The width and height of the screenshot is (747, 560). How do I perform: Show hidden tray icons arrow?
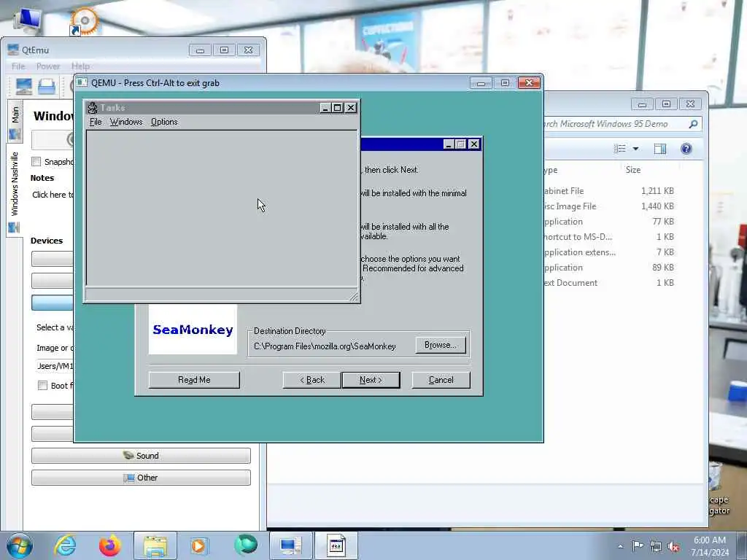(620, 546)
